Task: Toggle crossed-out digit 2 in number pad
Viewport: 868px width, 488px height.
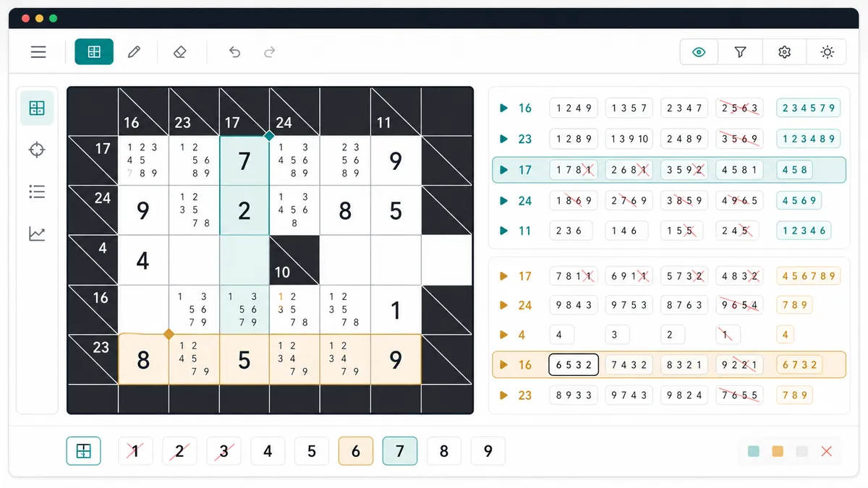Action: click(x=179, y=451)
